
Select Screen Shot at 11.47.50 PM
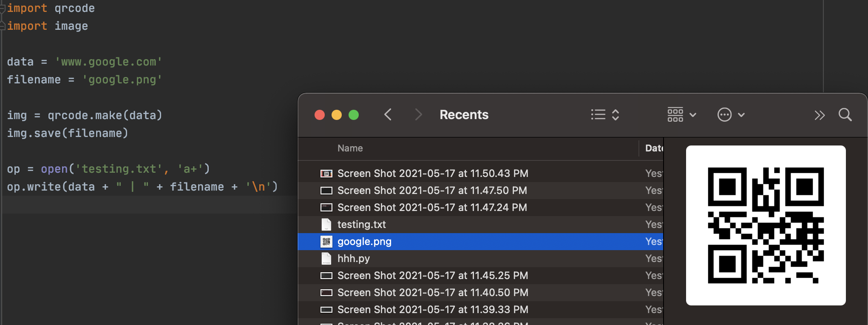480,191
